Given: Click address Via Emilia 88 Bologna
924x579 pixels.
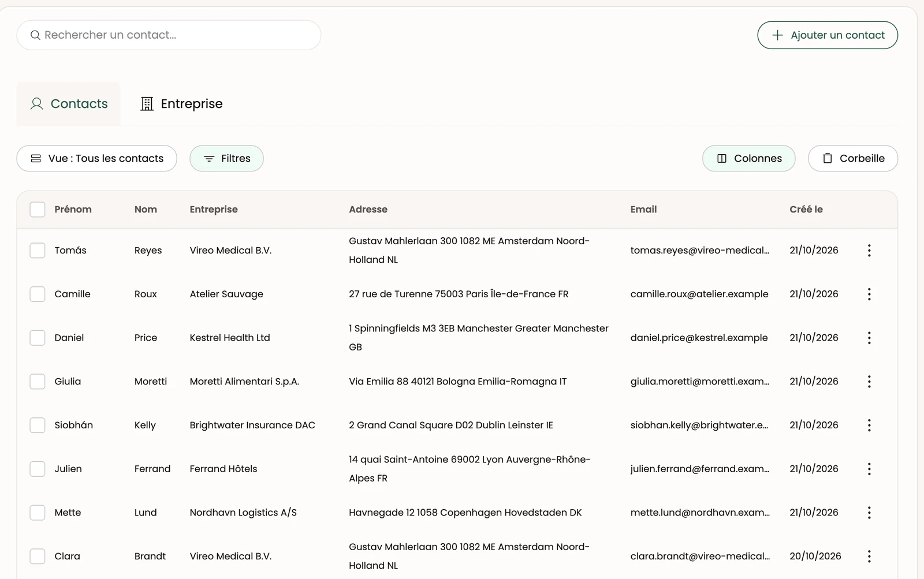Looking at the screenshot, I should click(457, 381).
